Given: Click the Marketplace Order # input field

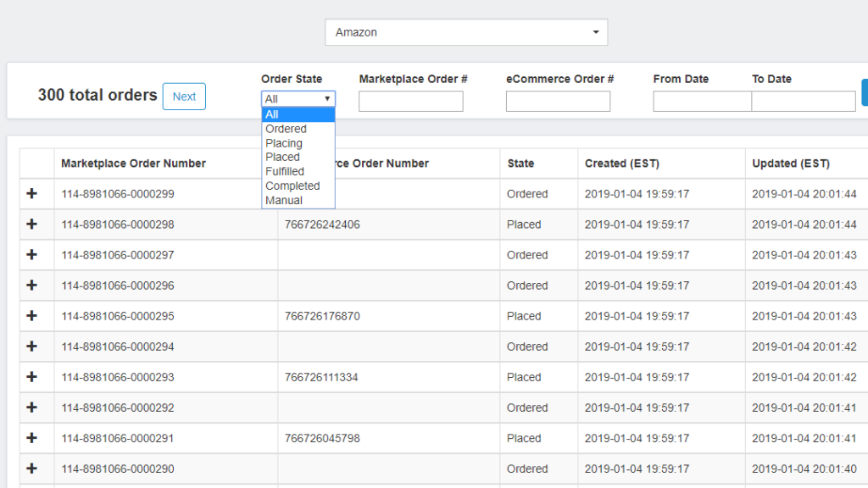Looking at the screenshot, I should tap(411, 101).
